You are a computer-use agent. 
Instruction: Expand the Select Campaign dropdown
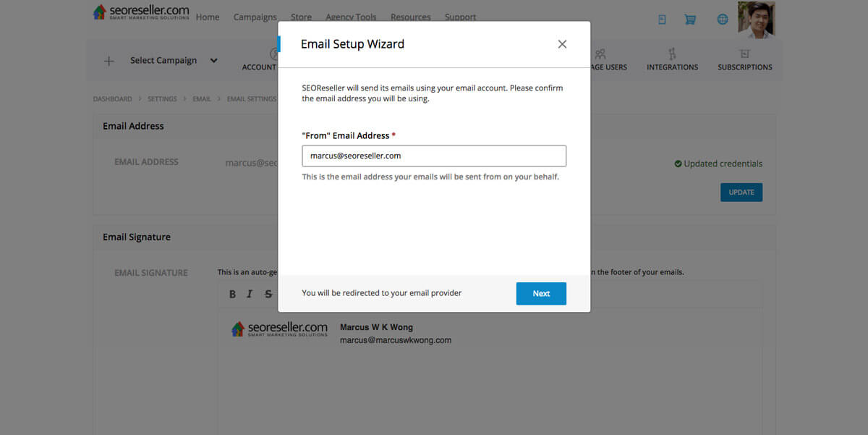(x=213, y=61)
